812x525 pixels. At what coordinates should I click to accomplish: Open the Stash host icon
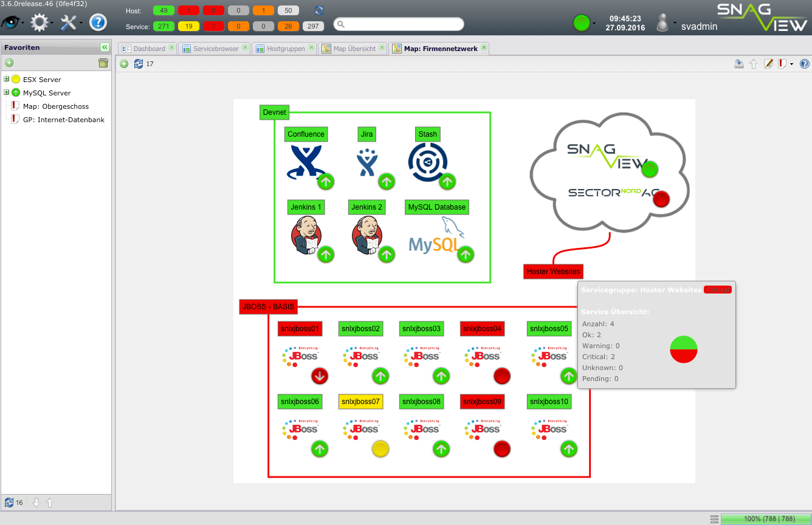tap(428, 162)
